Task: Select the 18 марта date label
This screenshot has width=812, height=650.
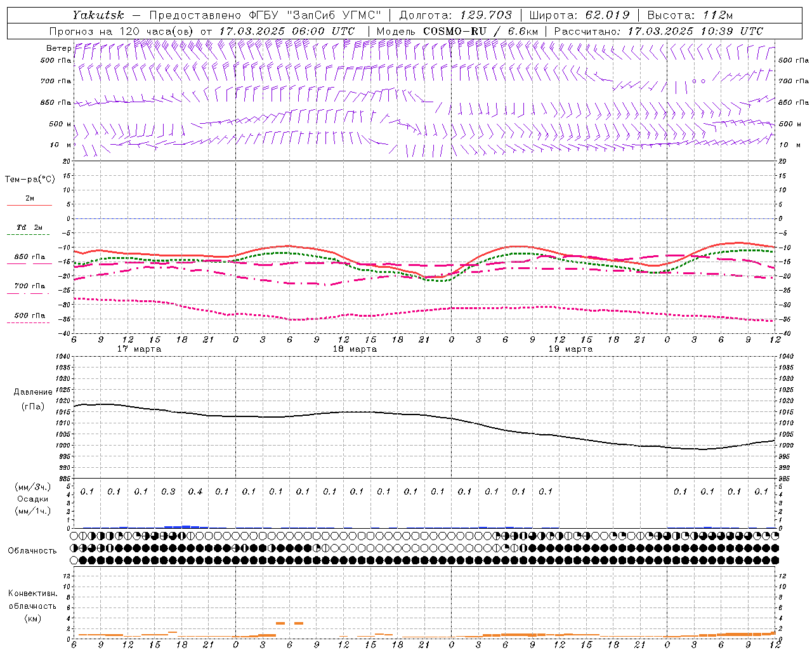Action: click(x=355, y=349)
